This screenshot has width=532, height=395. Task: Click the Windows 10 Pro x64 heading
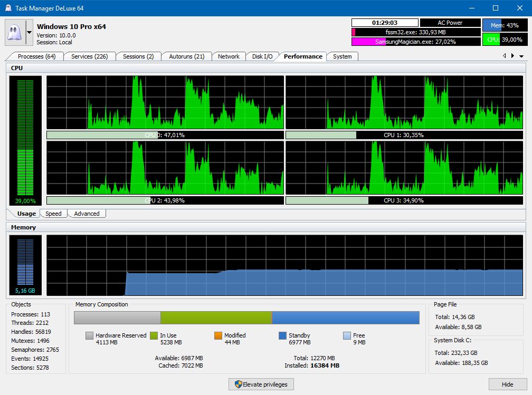click(71, 26)
